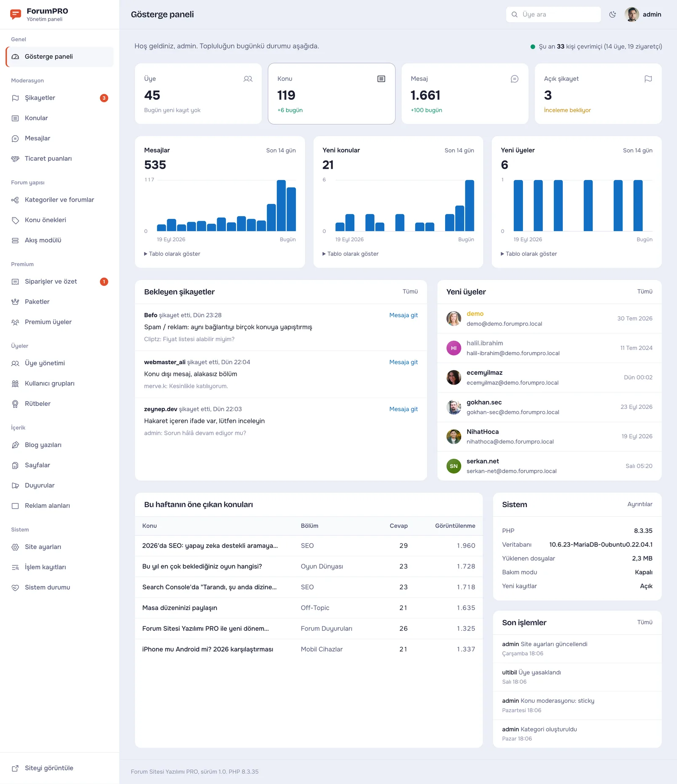The width and height of the screenshot is (677, 784).
Task: Click Siteyi görüntüle external link icon
Action: click(15, 768)
